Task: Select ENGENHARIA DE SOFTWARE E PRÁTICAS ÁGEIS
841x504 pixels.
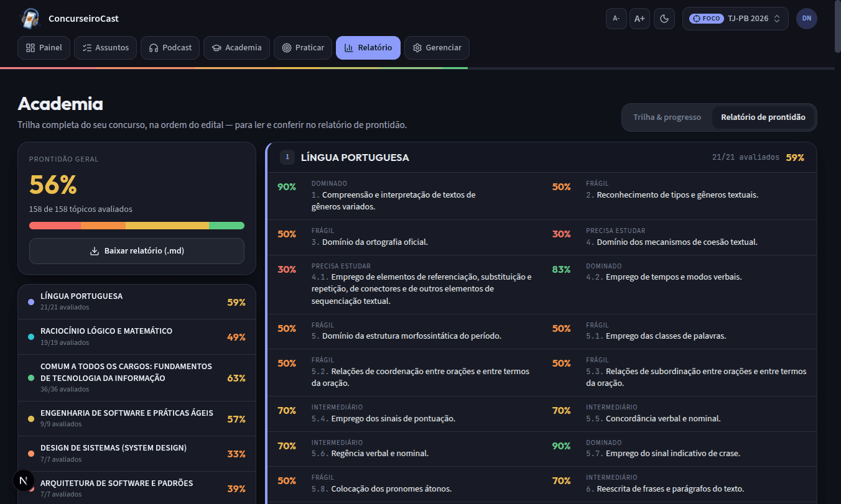Action: 137,419
